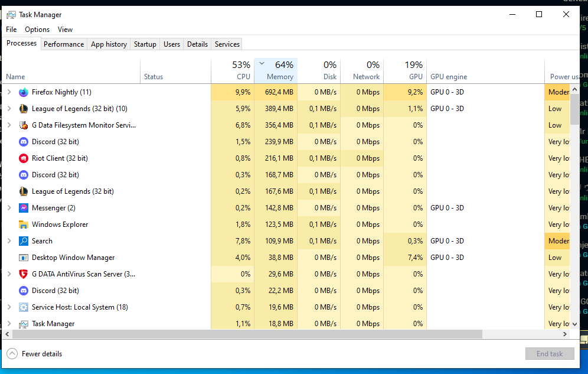Click the 9,2% GPU value for Firefox

(405, 92)
